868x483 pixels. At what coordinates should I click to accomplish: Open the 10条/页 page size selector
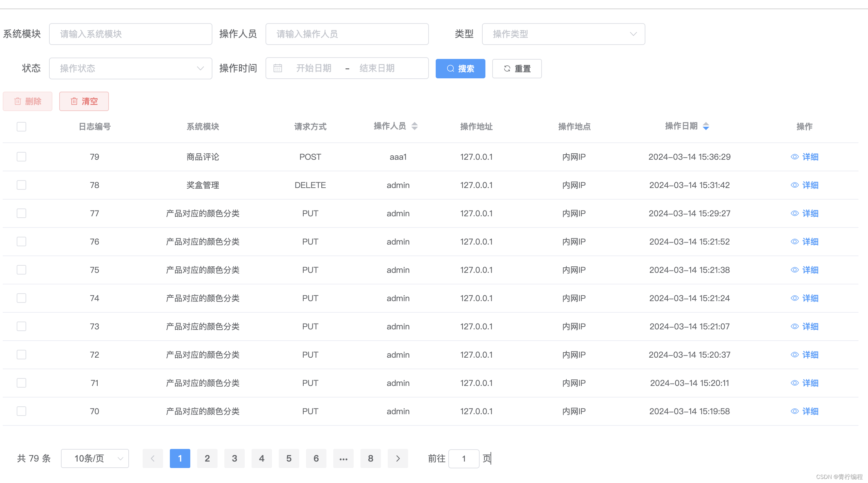tap(95, 458)
